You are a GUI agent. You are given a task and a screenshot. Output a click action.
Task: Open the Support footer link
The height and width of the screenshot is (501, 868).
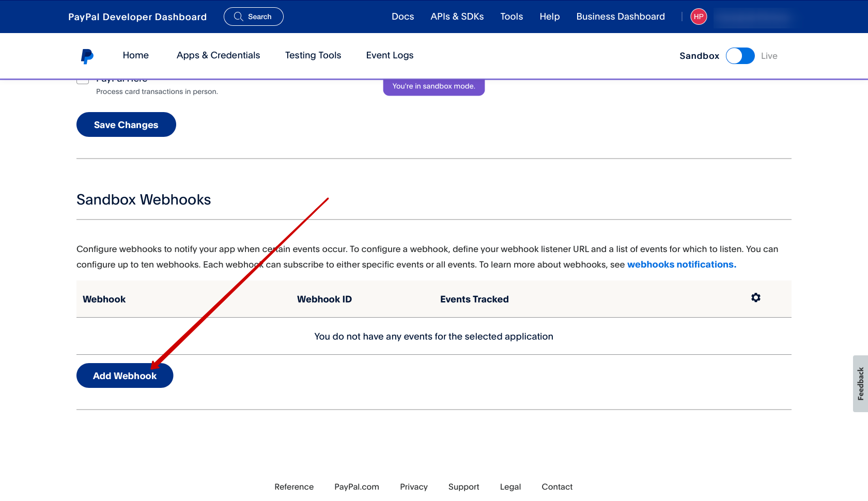[x=463, y=487]
